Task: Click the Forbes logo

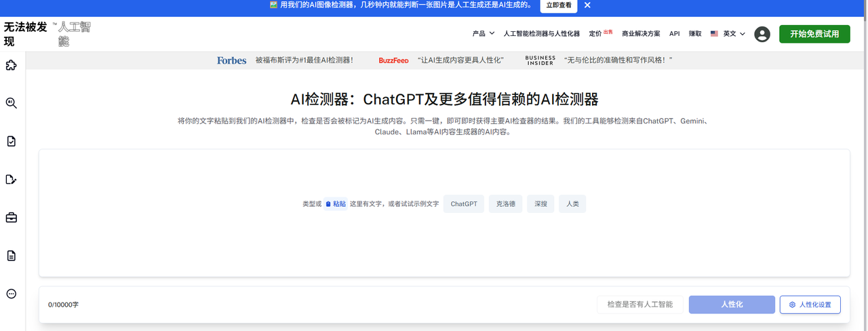Action: [x=231, y=60]
